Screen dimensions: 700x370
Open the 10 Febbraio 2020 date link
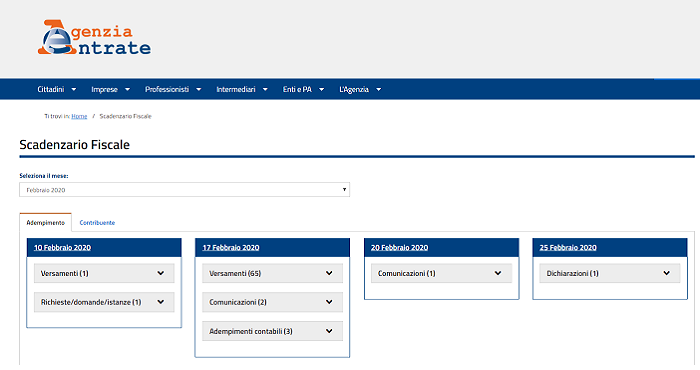tap(62, 247)
